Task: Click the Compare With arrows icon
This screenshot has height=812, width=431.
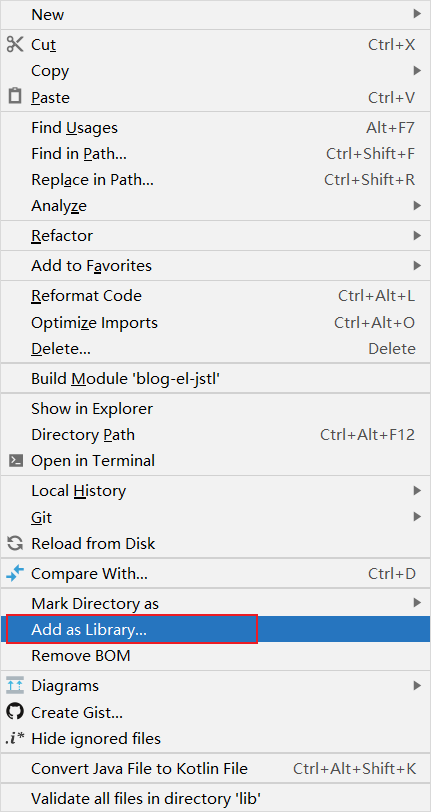Action: coord(15,573)
